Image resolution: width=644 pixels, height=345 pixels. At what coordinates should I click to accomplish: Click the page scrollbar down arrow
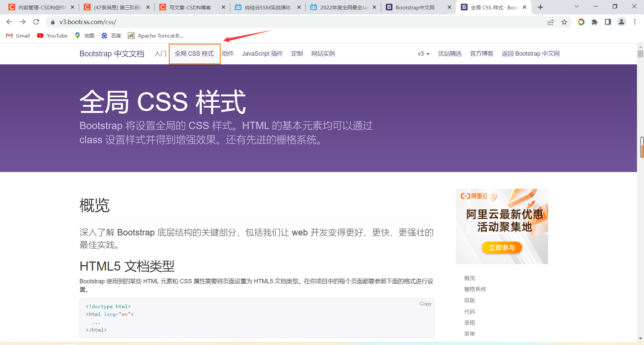[x=640, y=339]
